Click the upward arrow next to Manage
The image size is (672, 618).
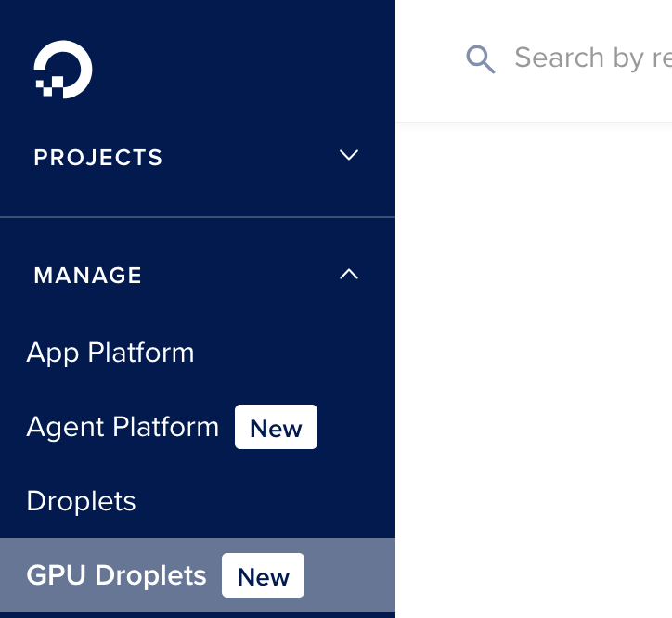click(x=349, y=274)
